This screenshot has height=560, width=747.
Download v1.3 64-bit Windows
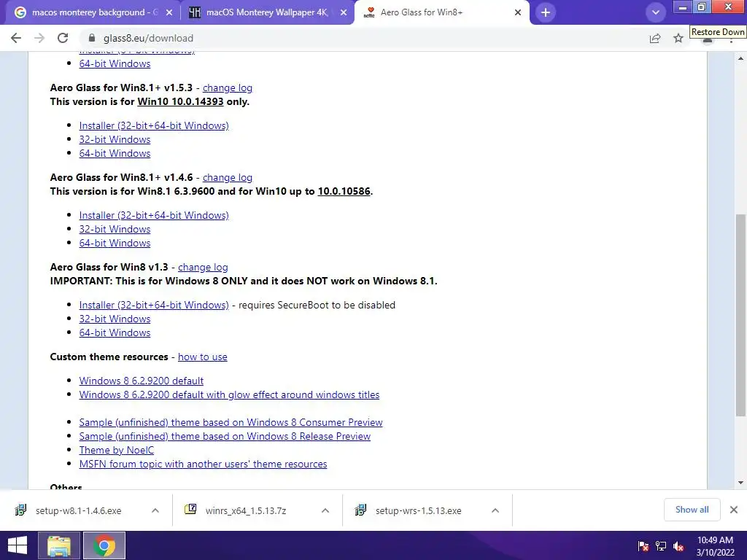(x=115, y=332)
